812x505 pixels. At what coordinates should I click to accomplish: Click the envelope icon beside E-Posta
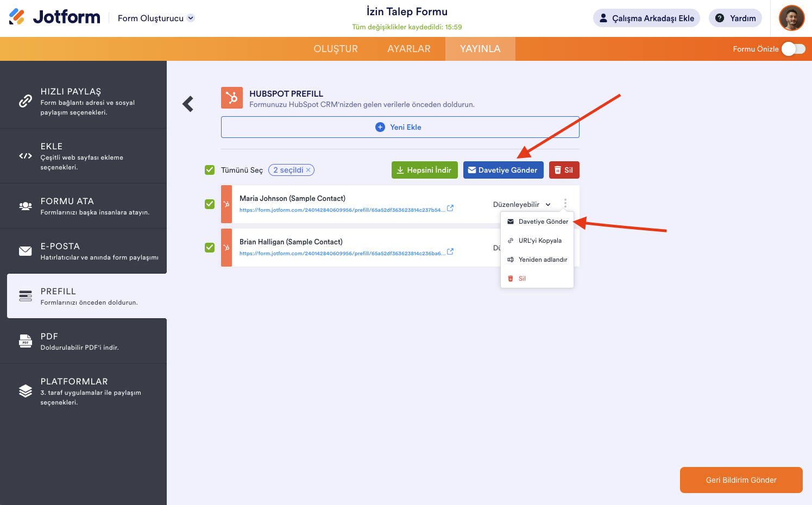click(x=26, y=251)
